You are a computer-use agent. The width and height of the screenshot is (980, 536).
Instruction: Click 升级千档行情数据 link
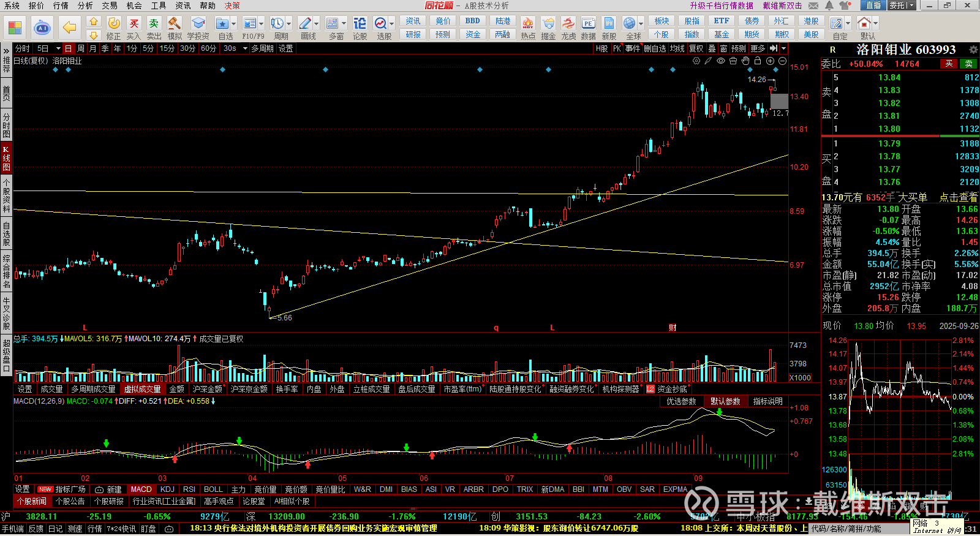click(x=722, y=6)
